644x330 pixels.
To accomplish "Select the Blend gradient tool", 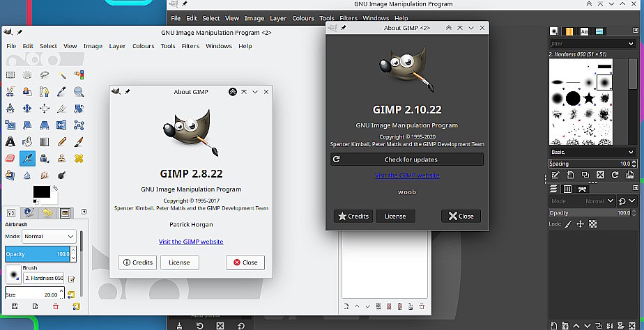I will pos(45,141).
